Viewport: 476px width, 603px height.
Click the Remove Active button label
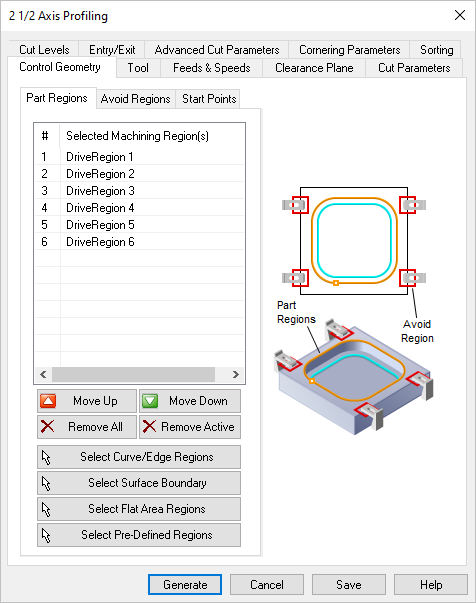click(x=198, y=427)
